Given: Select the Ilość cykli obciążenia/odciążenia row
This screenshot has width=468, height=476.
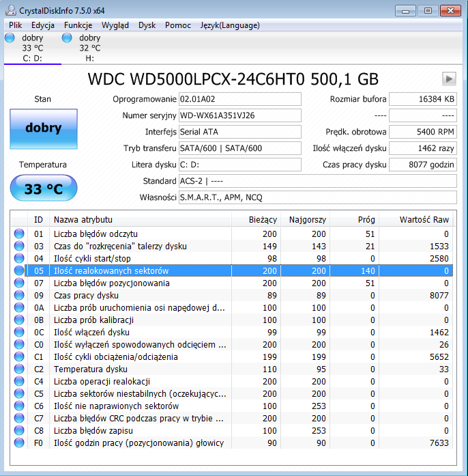Looking at the screenshot, I should [x=232, y=356].
